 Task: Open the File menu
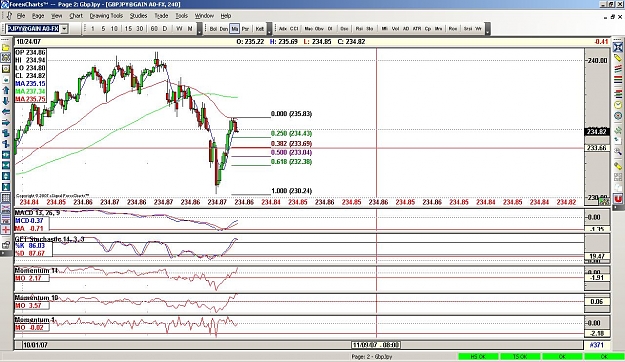pyautogui.click(x=21, y=16)
